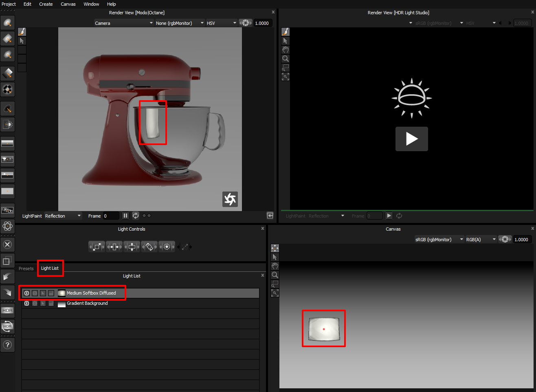Pick the zoom-region tool in Canvas toolbar
Image resolution: width=536 pixels, height=392 pixels.
[275, 284]
